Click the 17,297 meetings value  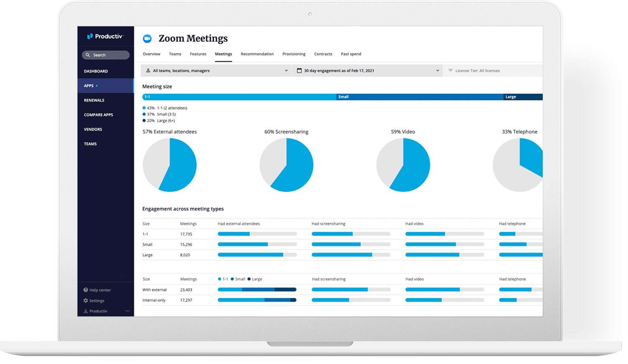pos(186,300)
